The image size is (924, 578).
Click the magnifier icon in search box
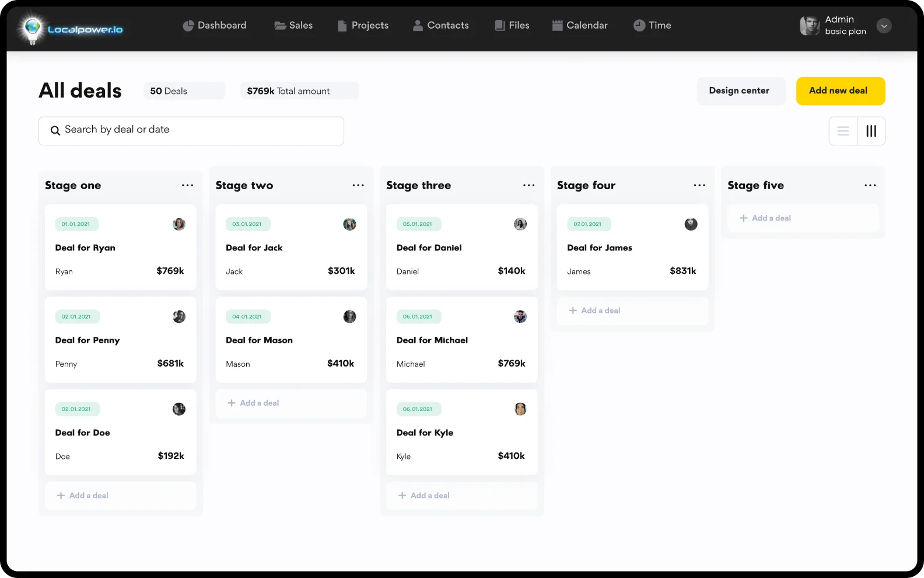tap(55, 130)
